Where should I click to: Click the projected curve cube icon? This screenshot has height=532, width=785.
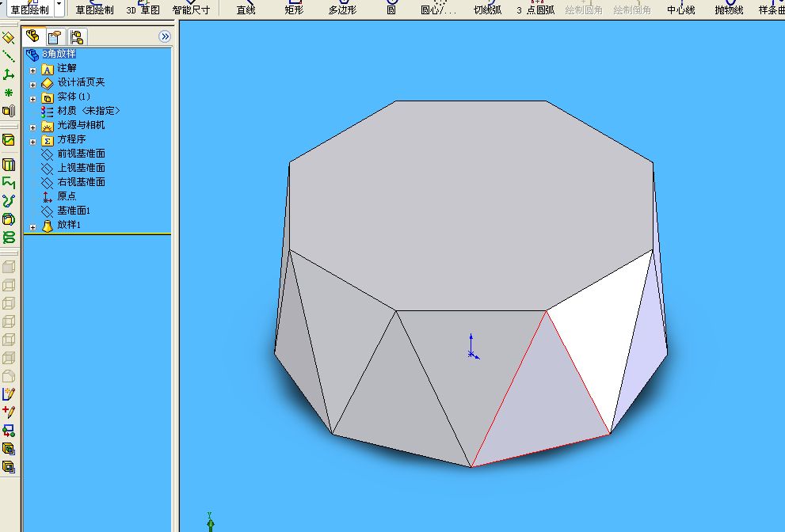click(9, 219)
